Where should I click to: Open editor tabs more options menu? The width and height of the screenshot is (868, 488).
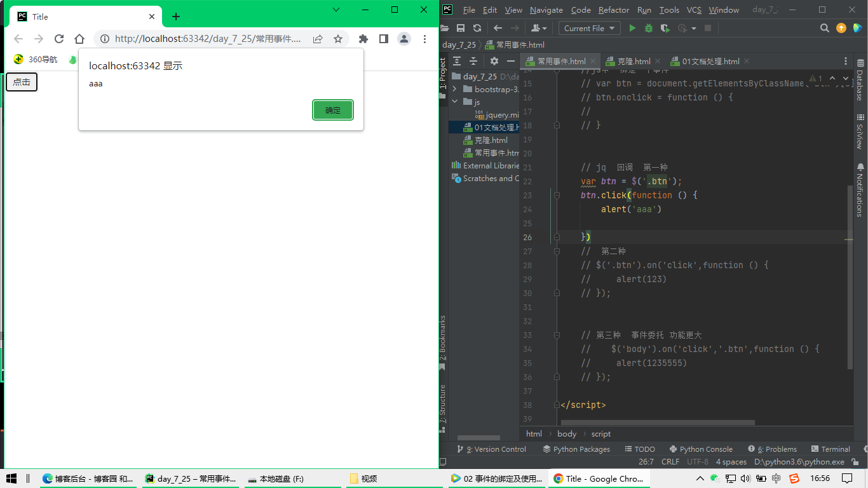pyautogui.click(x=846, y=61)
